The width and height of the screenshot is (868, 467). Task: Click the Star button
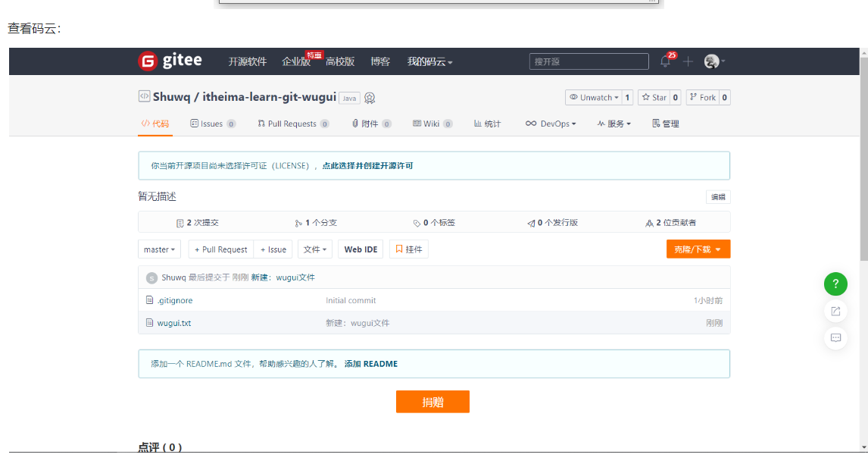pyautogui.click(x=654, y=98)
